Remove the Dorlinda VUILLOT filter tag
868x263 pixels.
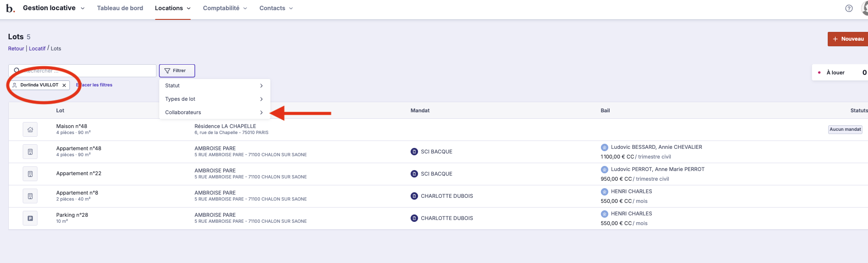click(64, 85)
